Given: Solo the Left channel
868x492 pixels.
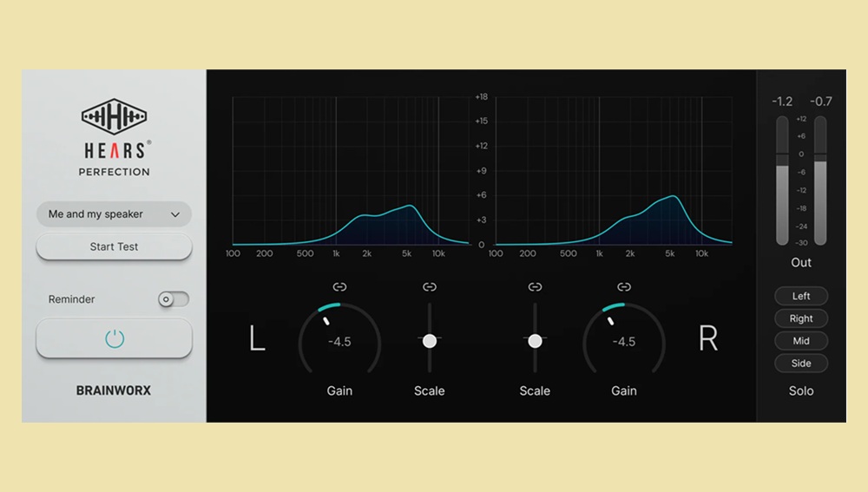Looking at the screenshot, I should (x=801, y=296).
